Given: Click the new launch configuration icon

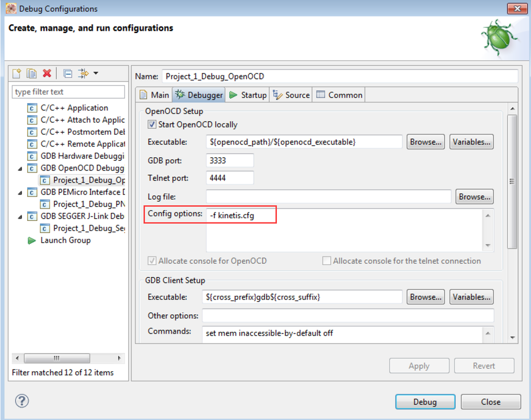Looking at the screenshot, I should tap(16, 74).
